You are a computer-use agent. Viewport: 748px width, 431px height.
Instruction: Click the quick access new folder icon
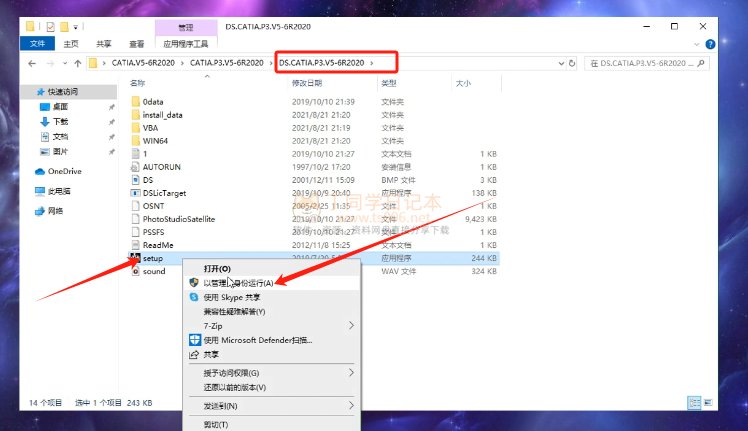click(64, 27)
